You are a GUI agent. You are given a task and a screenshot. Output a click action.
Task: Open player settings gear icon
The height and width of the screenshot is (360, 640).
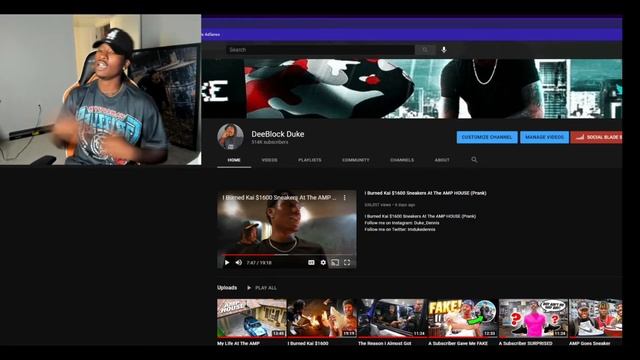(x=323, y=262)
